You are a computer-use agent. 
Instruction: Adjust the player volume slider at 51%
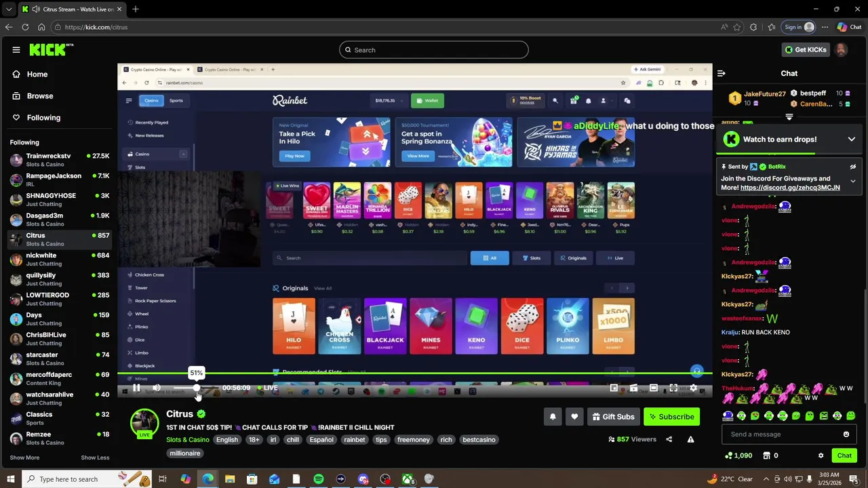coord(197,388)
